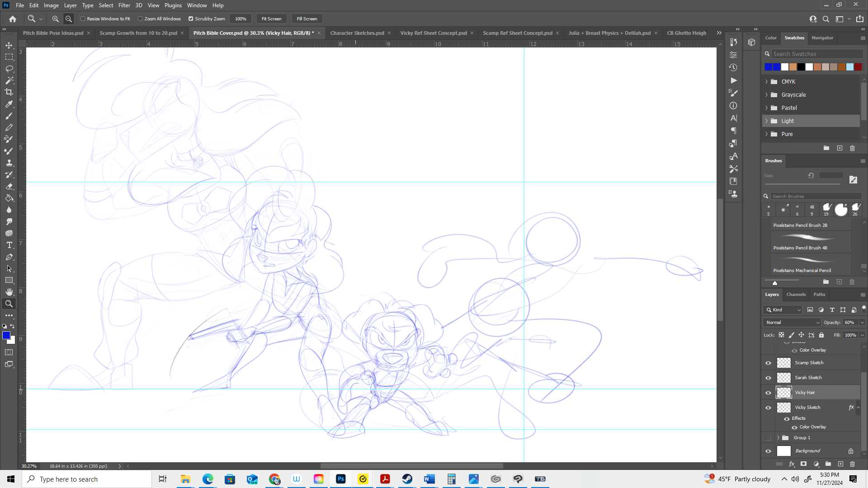Screen dimensions: 868x488
Task: Select the Eraser tool
Action: (9, 186)
